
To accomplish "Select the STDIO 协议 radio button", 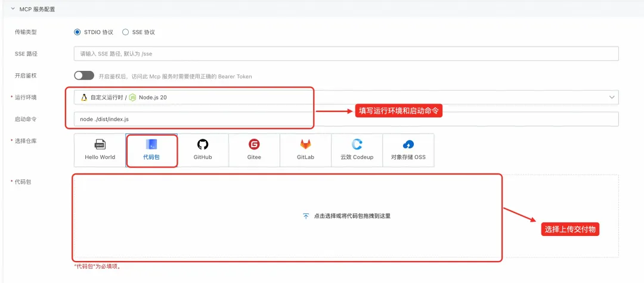I will pyautogui.click(x=77, y=32).
